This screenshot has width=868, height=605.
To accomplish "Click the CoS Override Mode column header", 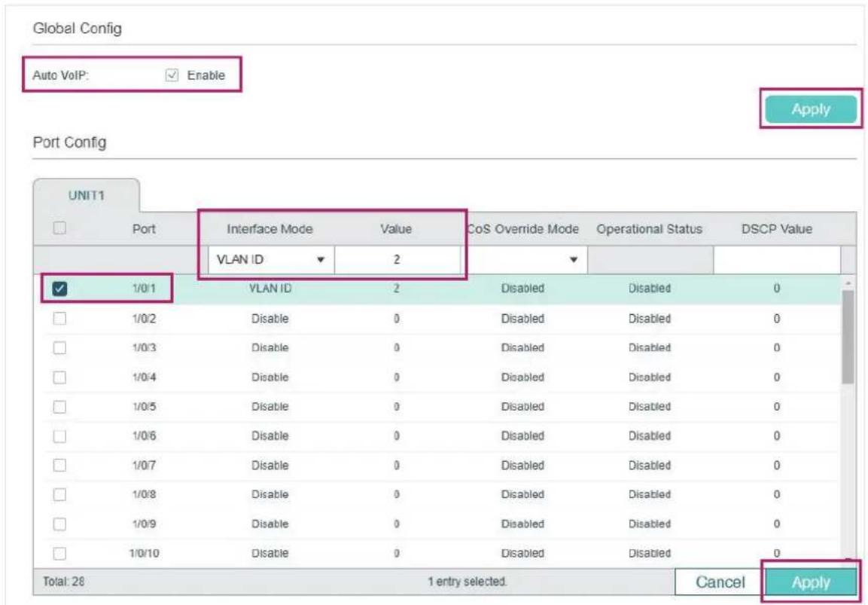I will point(523,229).
